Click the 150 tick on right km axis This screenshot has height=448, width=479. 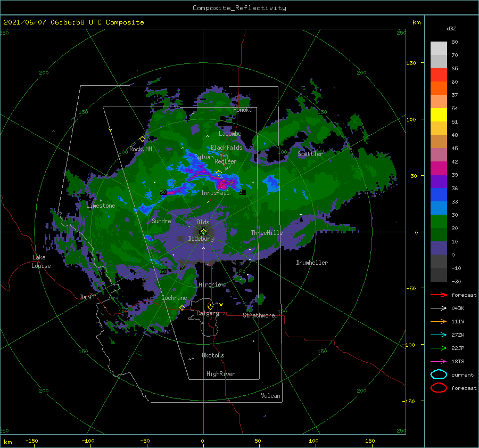coord(411,63)
